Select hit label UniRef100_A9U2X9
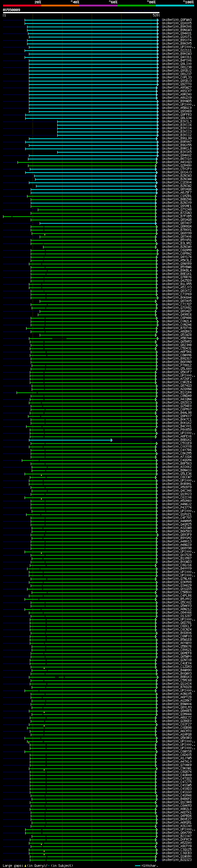The height and width of the screenshot is (868, 197). pos(177,98)
